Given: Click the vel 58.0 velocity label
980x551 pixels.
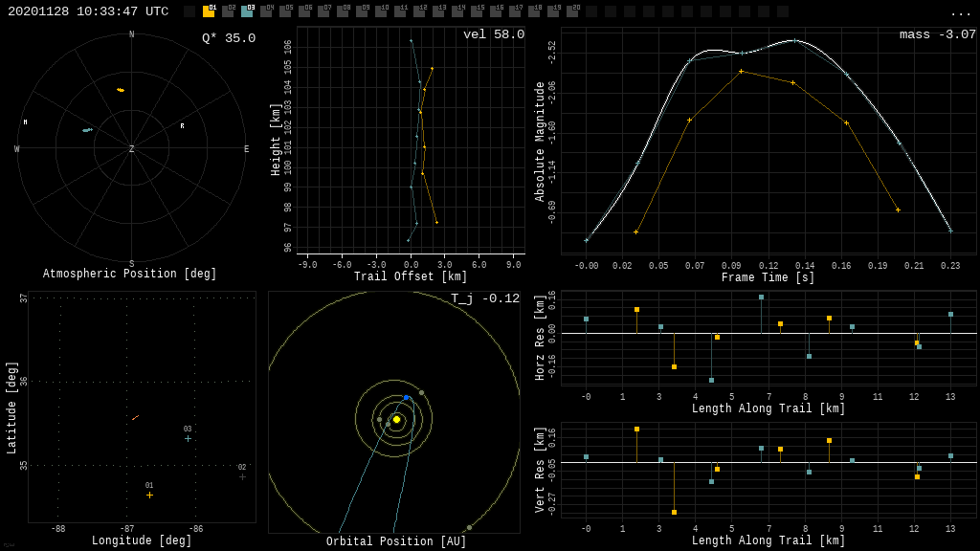Looking at the screenshot, I should click(x=493, y=34).
